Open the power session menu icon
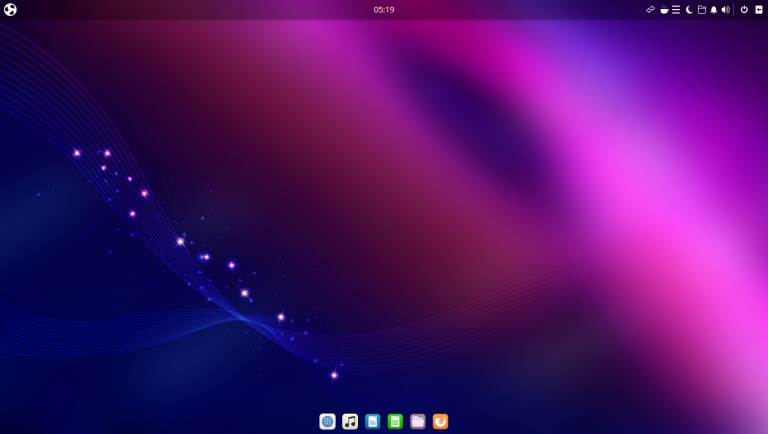 click(744, 9)
